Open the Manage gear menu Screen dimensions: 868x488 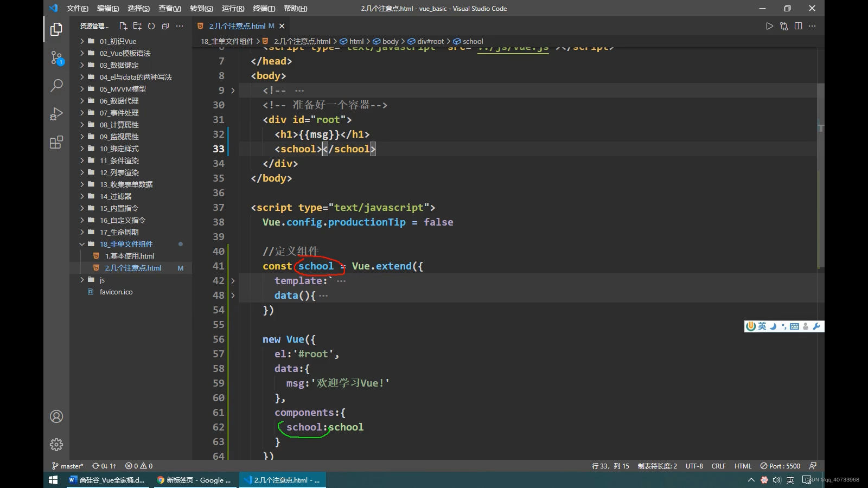pyautogui.click(x=56, y=445)
